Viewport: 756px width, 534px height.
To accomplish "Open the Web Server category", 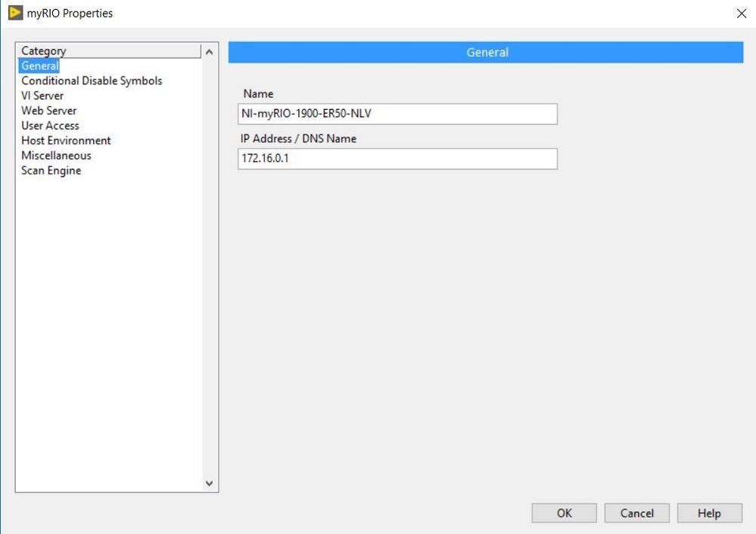I will pos(48,111).
